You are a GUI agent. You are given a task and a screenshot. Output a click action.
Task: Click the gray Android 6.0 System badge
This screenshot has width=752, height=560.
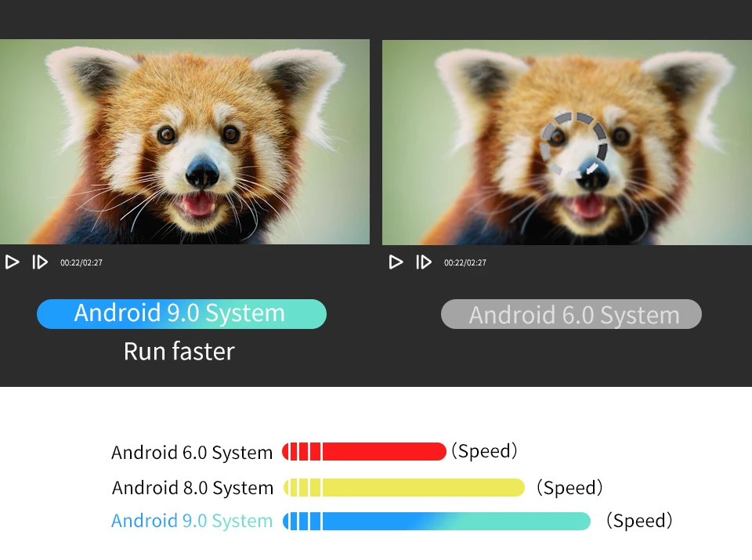point(571,314)
